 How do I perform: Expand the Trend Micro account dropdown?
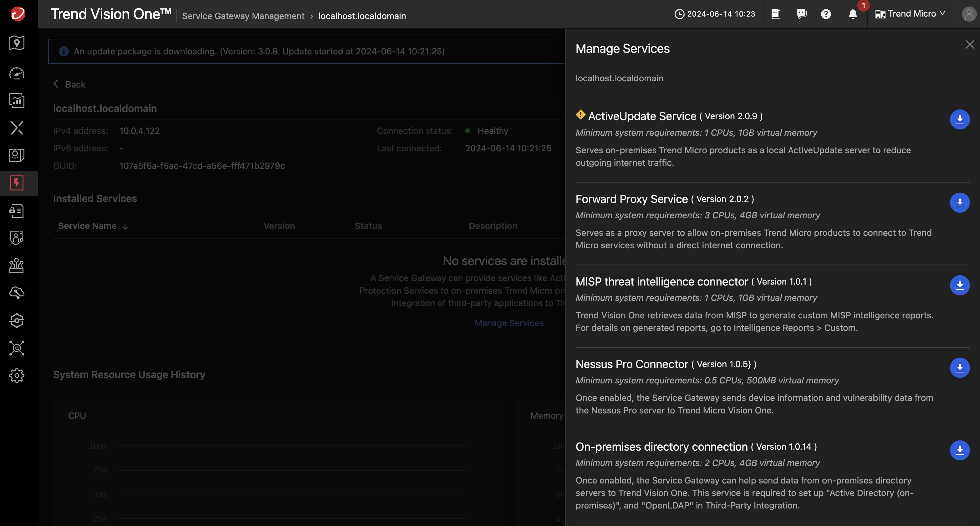pyautogui.click(x=910, y=14)
